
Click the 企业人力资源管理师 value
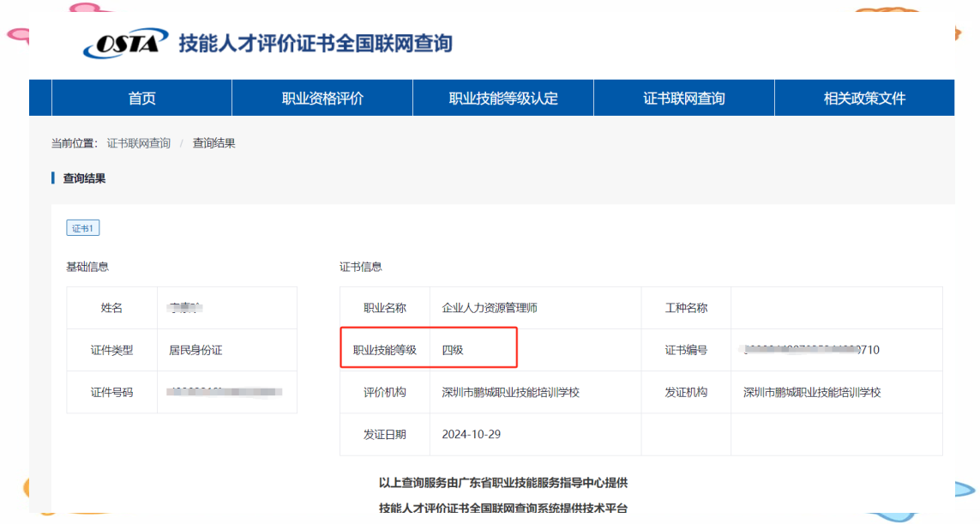pos(490,308)
